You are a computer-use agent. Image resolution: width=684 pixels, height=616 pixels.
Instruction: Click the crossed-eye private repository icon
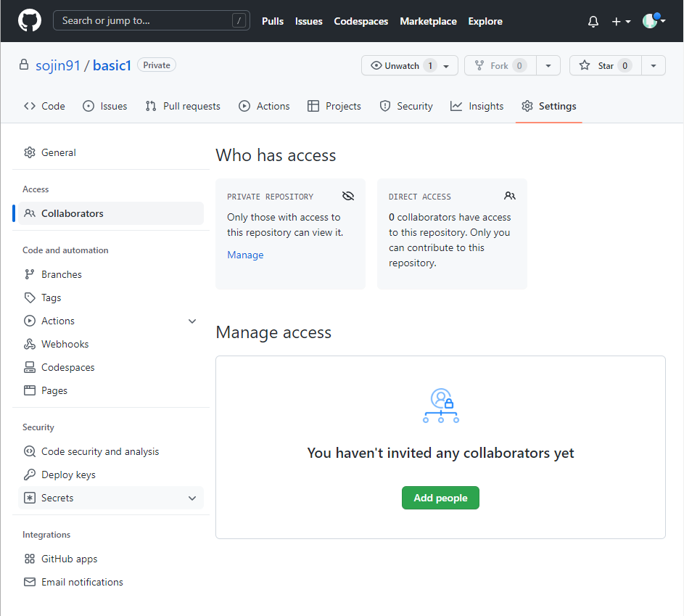tap(348, 196)
